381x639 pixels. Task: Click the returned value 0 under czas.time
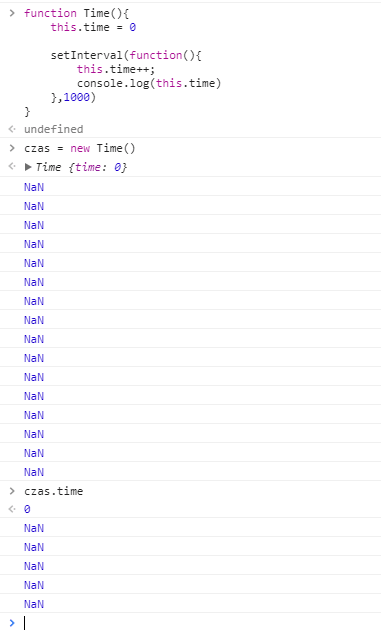(27, 509)
